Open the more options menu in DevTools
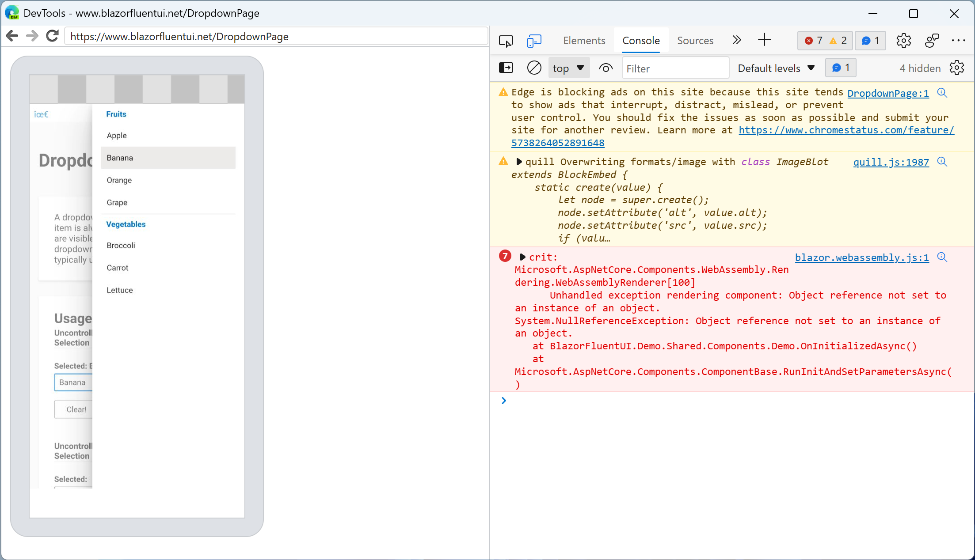This screenshot has height=560, width=975. 958,40
